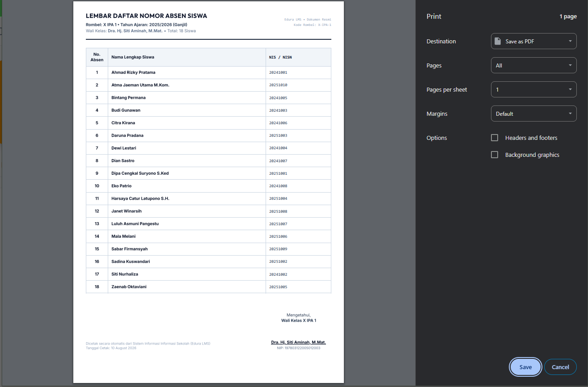
Task: Cancel the print dialog
Action: 560,367
